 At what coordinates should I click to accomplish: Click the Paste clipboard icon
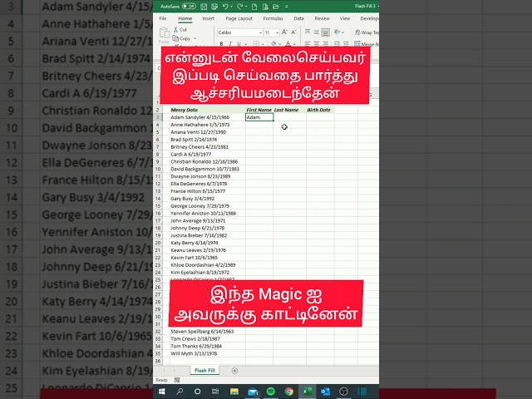pos(165,33)
